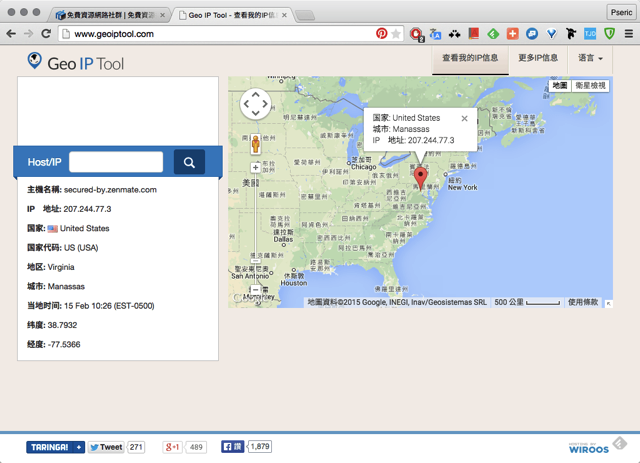Switch map to 衛星檢視 satellite view

(590, 86)
